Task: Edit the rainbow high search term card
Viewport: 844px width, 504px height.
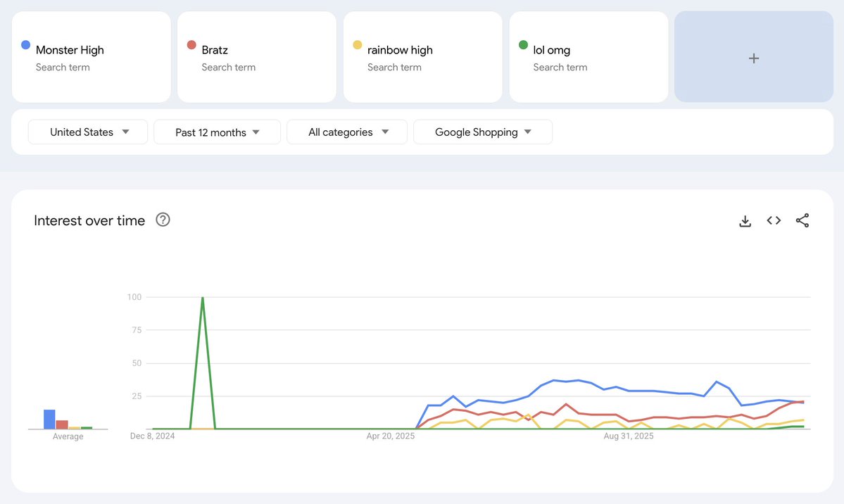Action: click(422, 57)
